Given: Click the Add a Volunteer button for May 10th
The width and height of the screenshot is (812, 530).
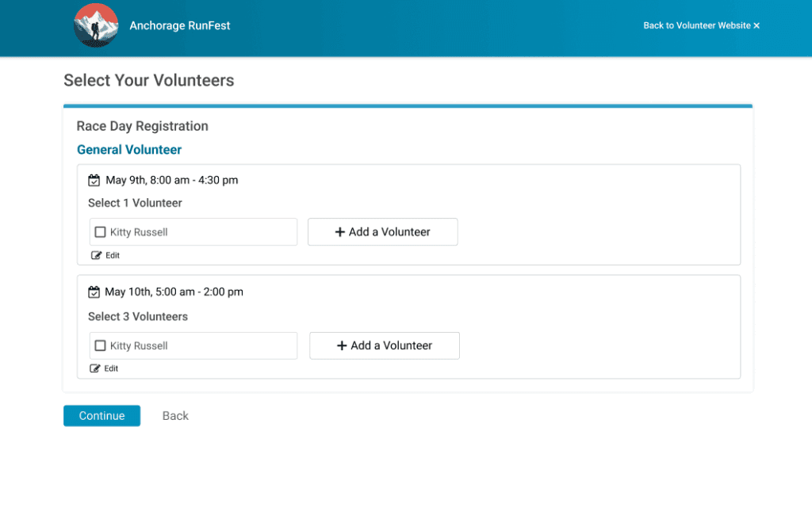Looking at the screenshot, I should click(x=384, y=346).
